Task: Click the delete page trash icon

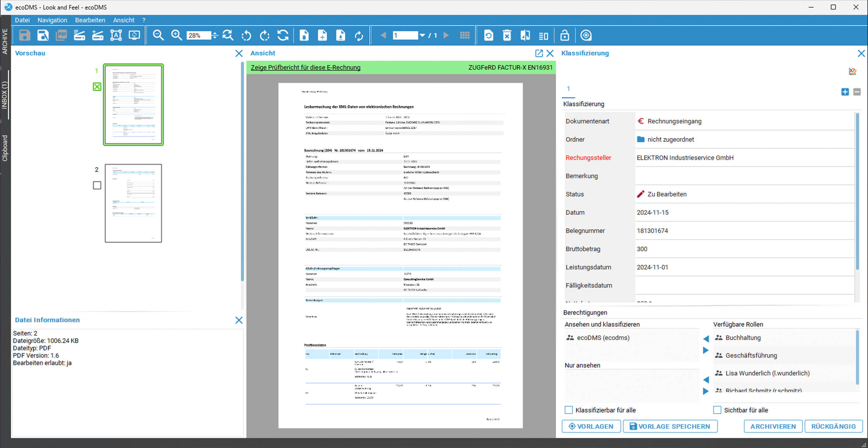Action: point(507,36)
